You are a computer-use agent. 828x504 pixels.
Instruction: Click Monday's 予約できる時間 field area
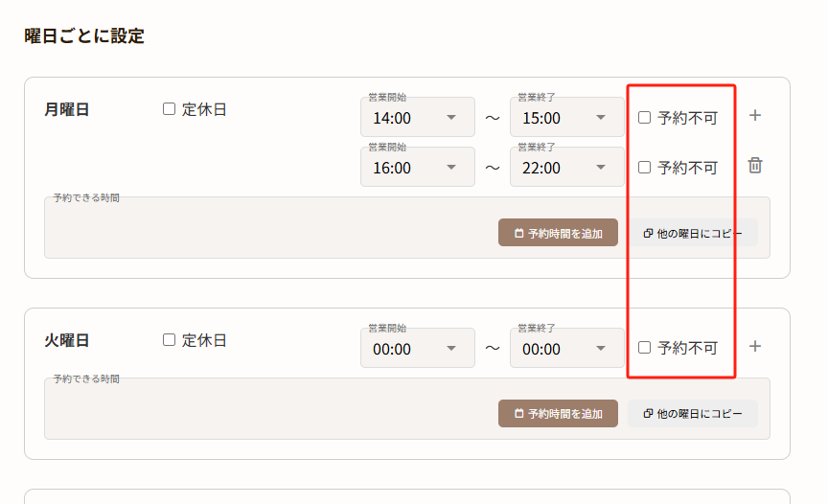tap(268, 228)
